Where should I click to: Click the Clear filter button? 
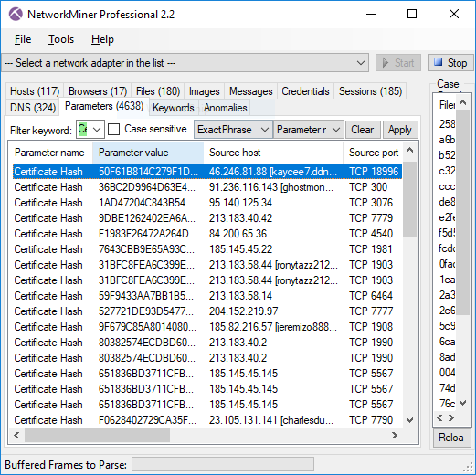pyautogui.click(x=363, y=130)
